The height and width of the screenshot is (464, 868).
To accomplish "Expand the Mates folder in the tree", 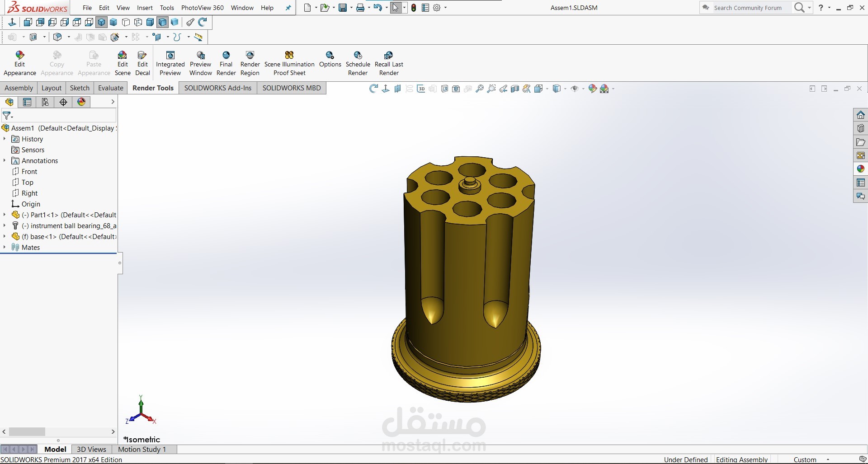I will (x=5, y=247).
